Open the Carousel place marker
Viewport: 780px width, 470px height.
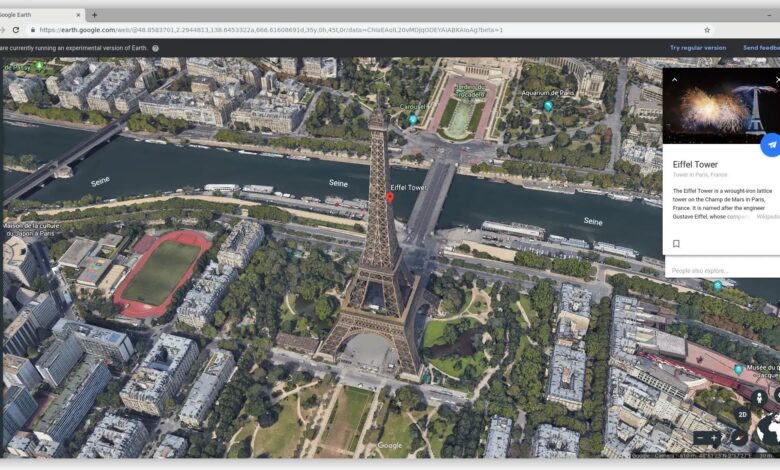[413, 119]
